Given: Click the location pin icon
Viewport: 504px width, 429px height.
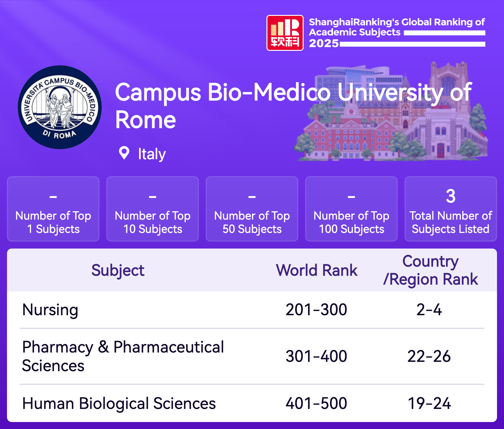Looking at the screenshot, I should click(x=124, y=153).
